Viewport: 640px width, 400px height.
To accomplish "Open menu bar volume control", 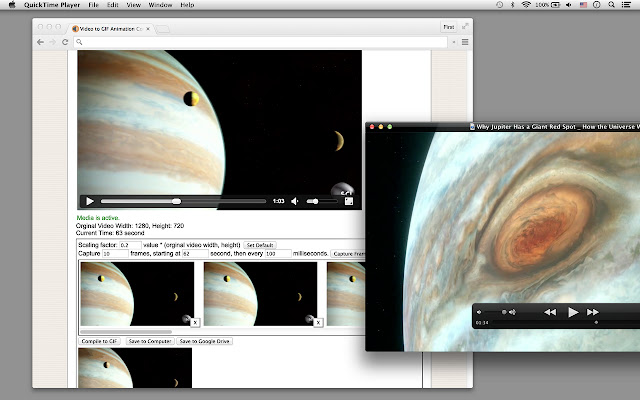I will coord(569,5).
